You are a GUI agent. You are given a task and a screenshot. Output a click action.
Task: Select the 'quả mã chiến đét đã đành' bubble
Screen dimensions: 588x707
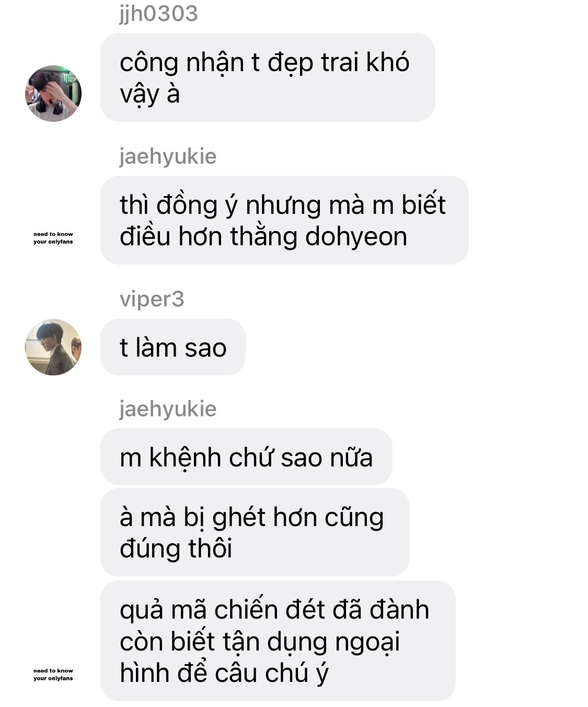click(278, 641)
